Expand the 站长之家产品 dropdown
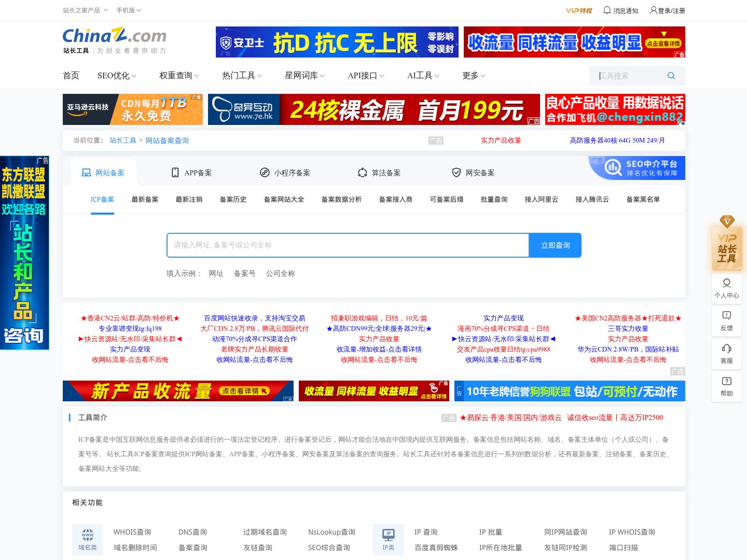The image size is (747, 560). tap(85, 10)
